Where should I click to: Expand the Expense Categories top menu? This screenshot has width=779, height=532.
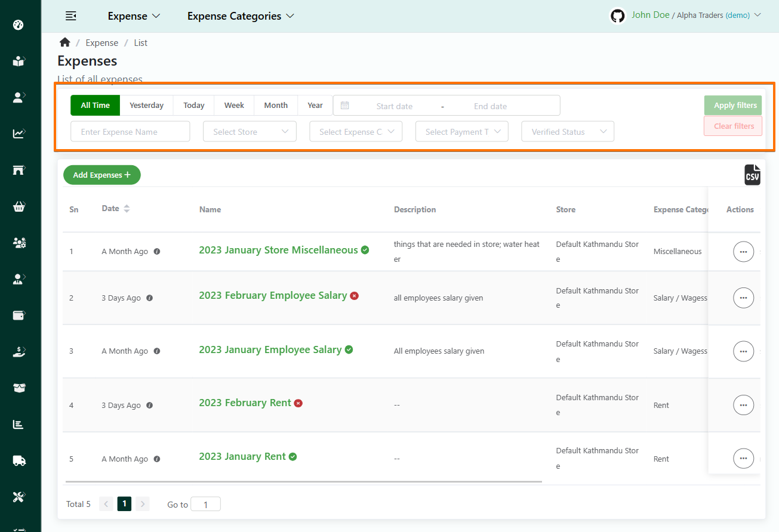241,16
